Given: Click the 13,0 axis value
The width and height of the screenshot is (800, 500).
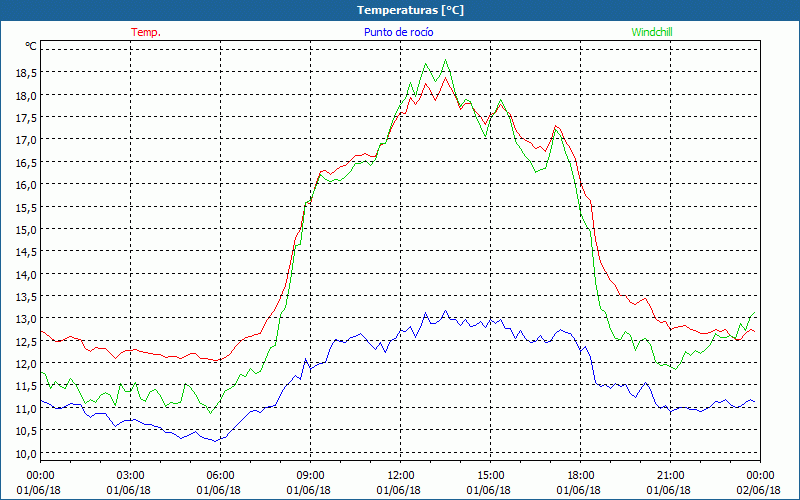Looking at the screenshot, I should [x=26, y=319].
